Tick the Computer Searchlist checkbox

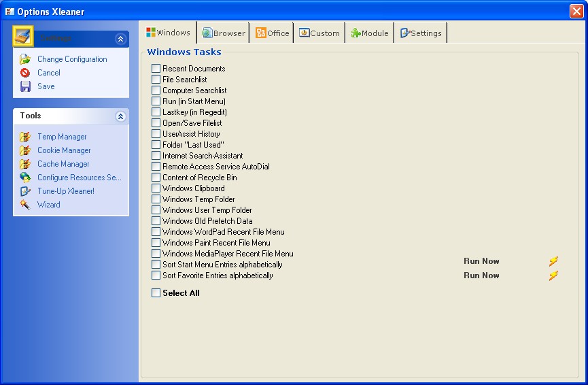coord(156,90)
